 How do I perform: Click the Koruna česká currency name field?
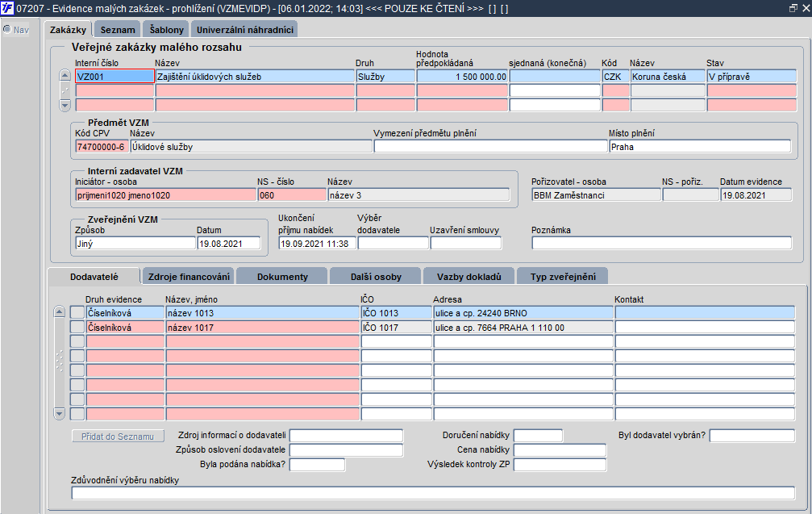coord(668,76)
